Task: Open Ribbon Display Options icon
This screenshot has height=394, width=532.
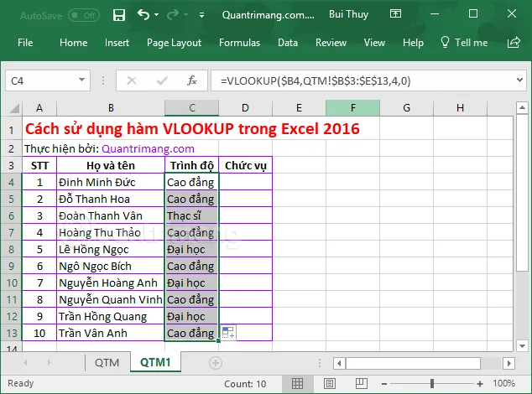Action: 395,14
